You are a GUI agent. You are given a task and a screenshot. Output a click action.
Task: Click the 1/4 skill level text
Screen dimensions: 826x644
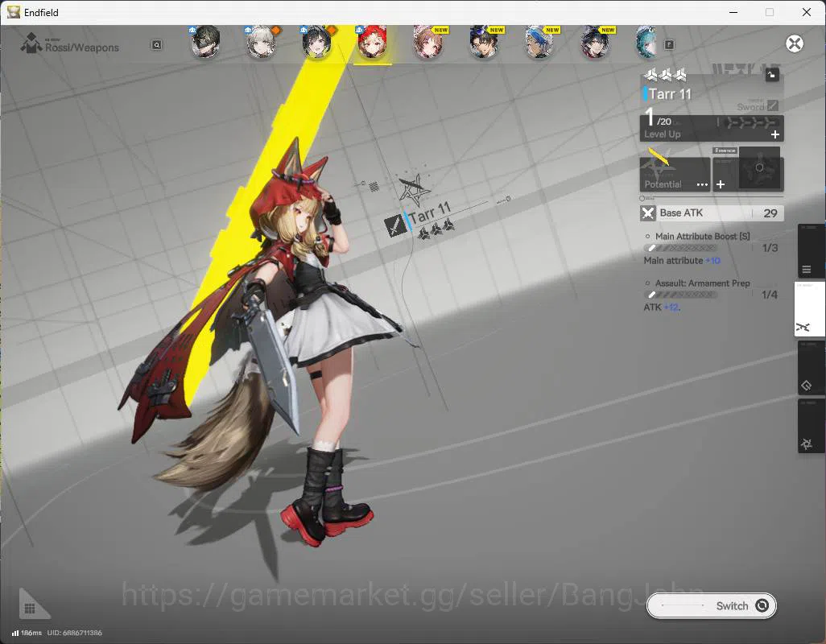770,295
